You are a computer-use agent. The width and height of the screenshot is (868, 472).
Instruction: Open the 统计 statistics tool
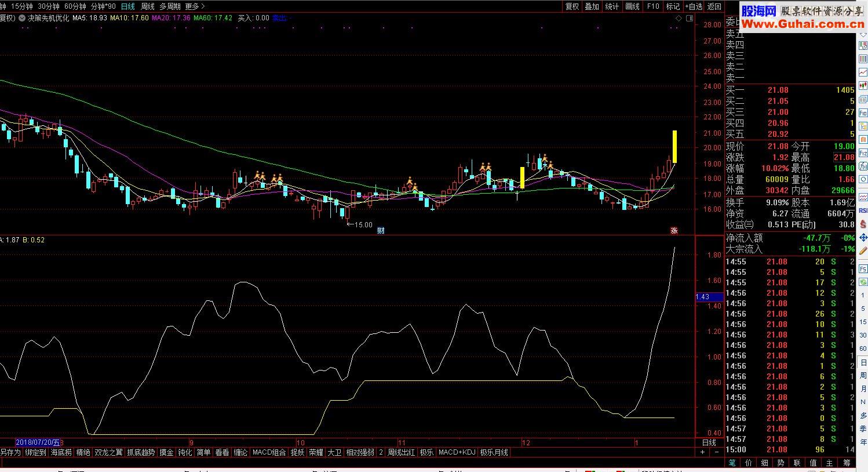tap(612, 6)
